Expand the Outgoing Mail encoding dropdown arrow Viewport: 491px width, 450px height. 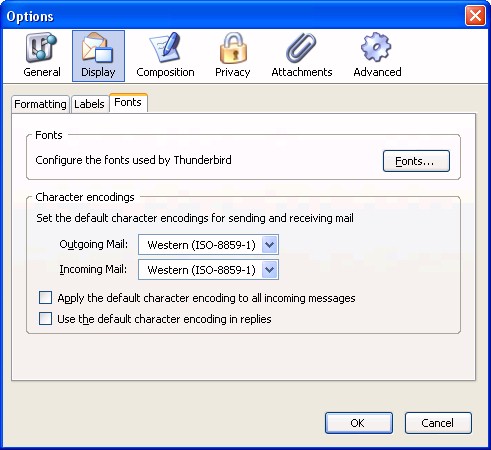[269, 245]
